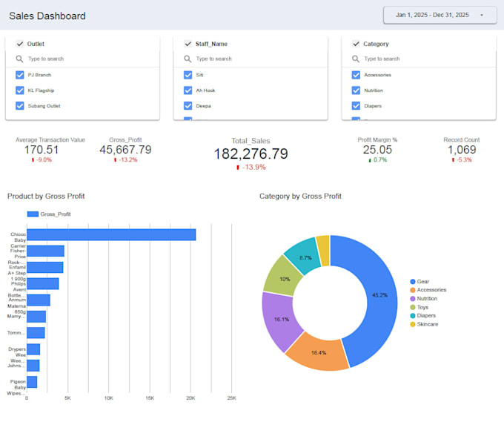Click the Gross_Profit scorecard value 45,667.79

[x=125, y=150]
